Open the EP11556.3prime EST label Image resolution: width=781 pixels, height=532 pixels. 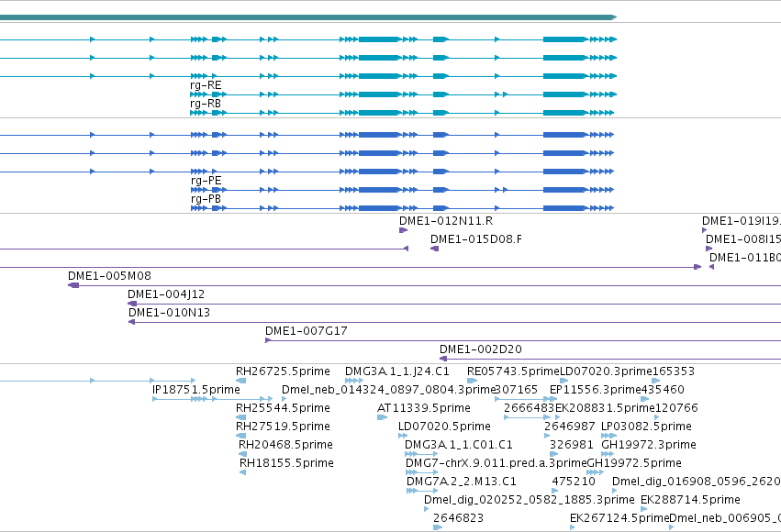596,390
